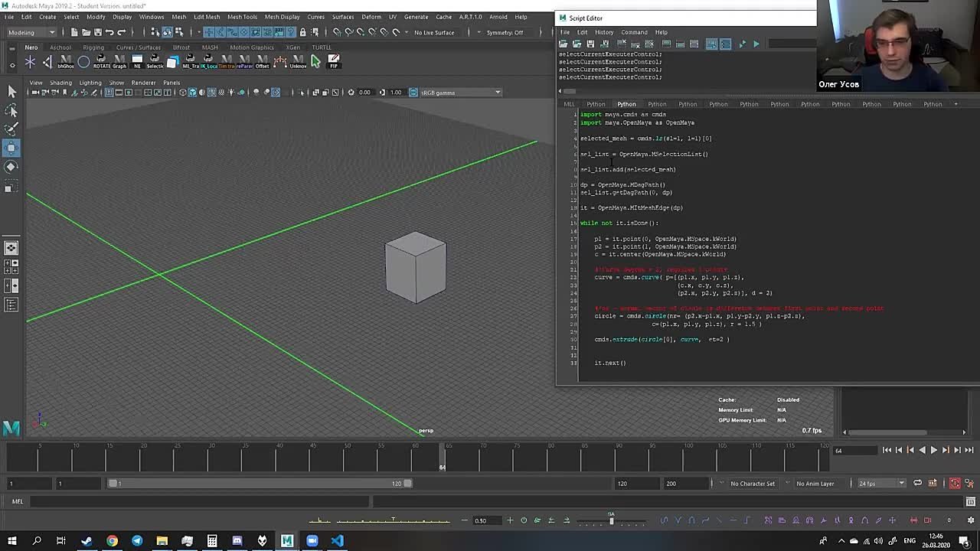Click the Undo arrow in status line
The width and height of the screenshot is (980, 551).
click(x=109, y=32)
